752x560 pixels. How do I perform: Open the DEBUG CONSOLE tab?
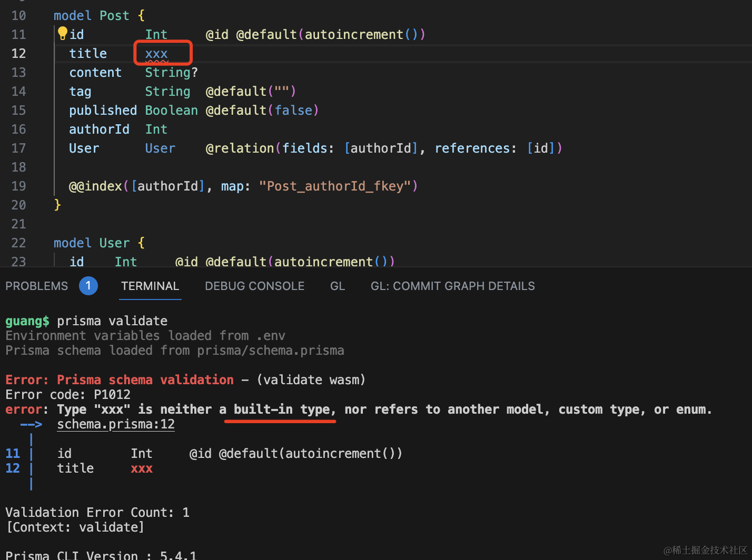coord(254,286)
